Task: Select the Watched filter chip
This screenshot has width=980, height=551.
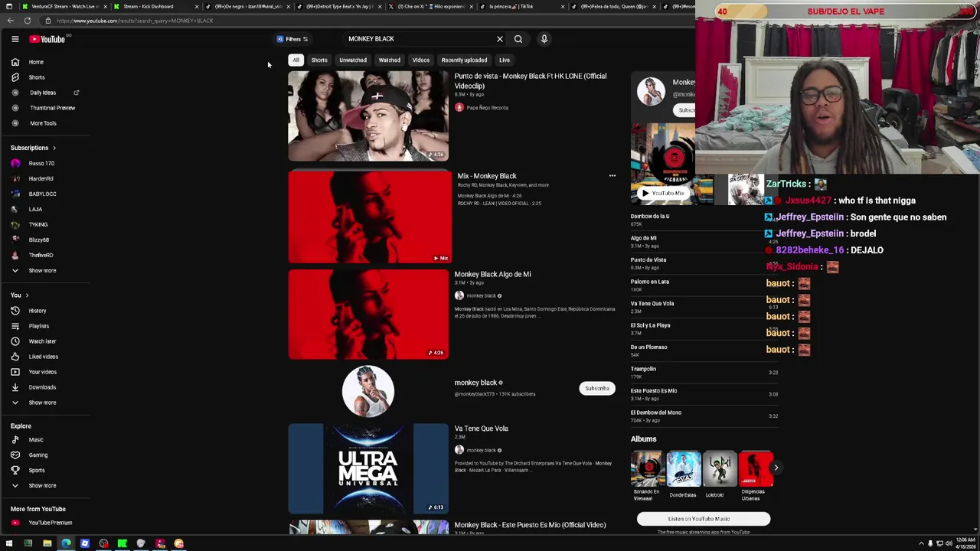Action: pyautogui.click(x=390, y=60)
